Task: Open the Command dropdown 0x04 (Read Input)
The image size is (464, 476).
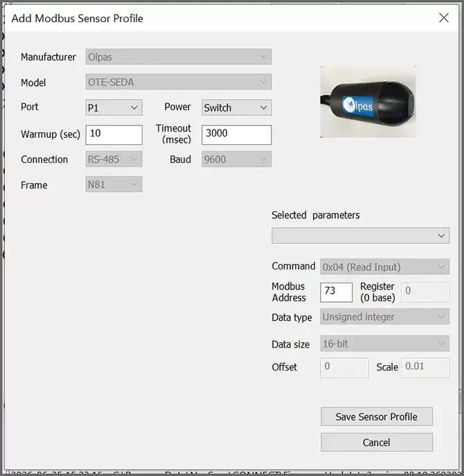Action: [x=385, y=267]
